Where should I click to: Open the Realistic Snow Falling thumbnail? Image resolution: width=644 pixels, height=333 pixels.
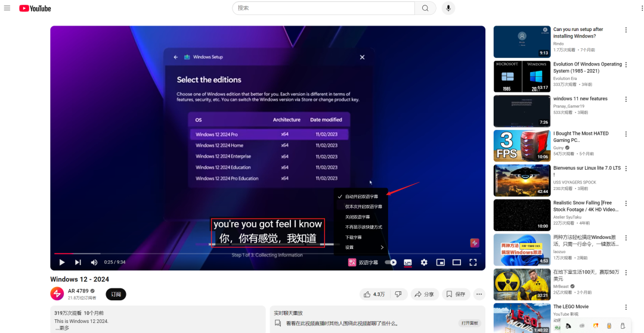point(522,215)
